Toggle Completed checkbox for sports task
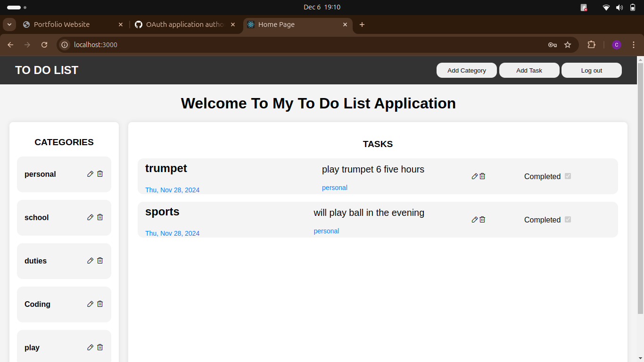This screenshot has height=362, width=644. pos(568,220)
